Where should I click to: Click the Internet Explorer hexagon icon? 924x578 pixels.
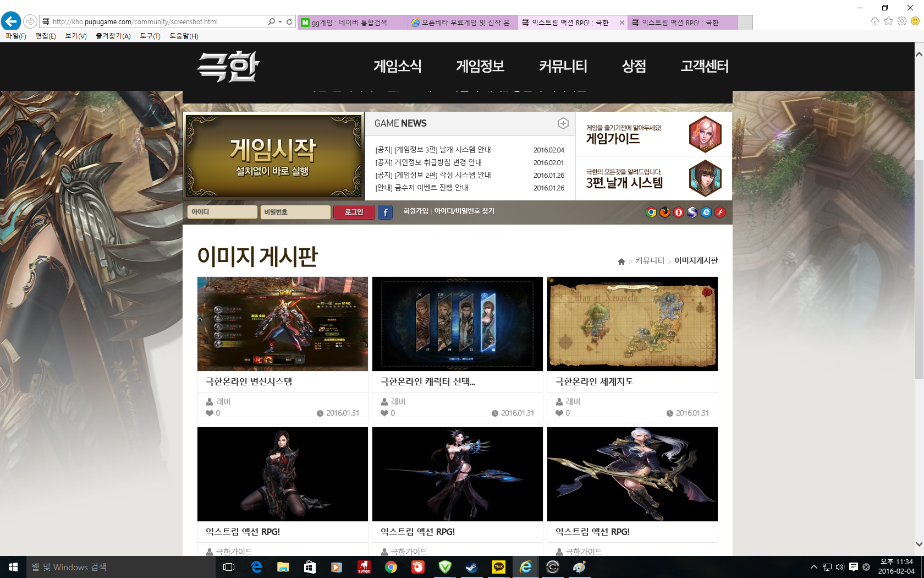coord(706,212)
